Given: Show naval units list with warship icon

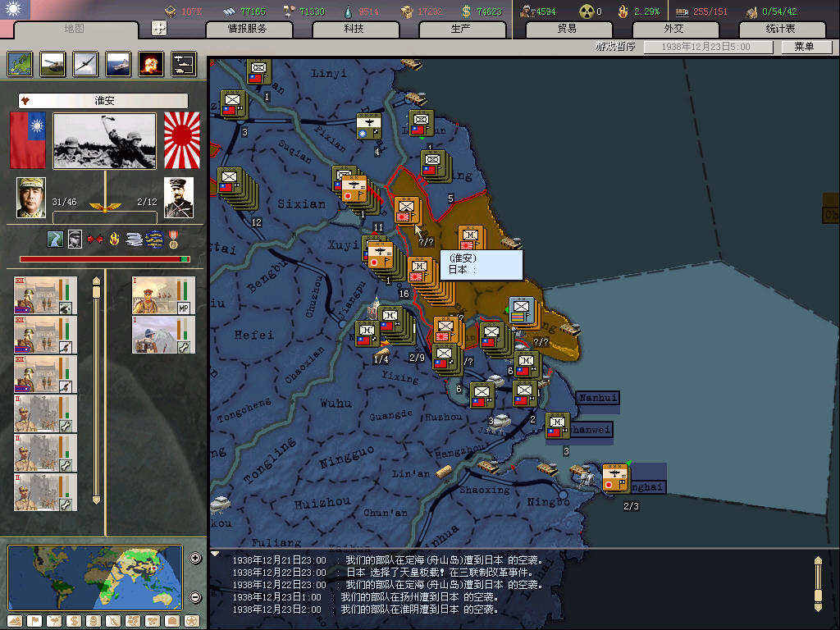Looking at the screenshot, I should click(x=118, y=64).
